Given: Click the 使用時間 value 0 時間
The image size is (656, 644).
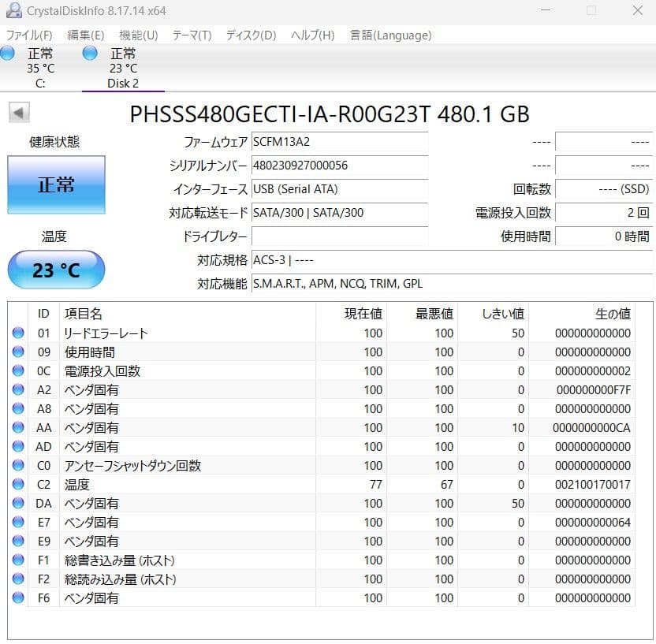Looking at the screenshot, I should pyautogui.click(x=604, y=236).
